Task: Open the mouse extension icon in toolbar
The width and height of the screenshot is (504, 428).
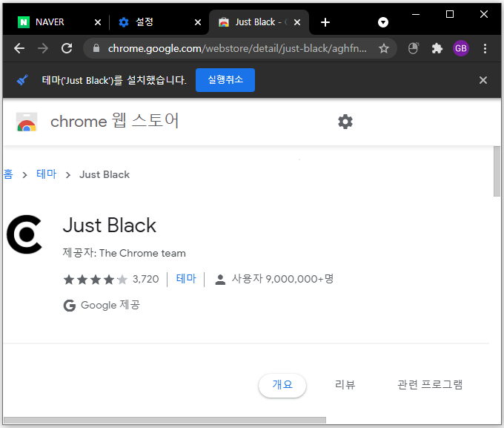Action: point(414,49)
